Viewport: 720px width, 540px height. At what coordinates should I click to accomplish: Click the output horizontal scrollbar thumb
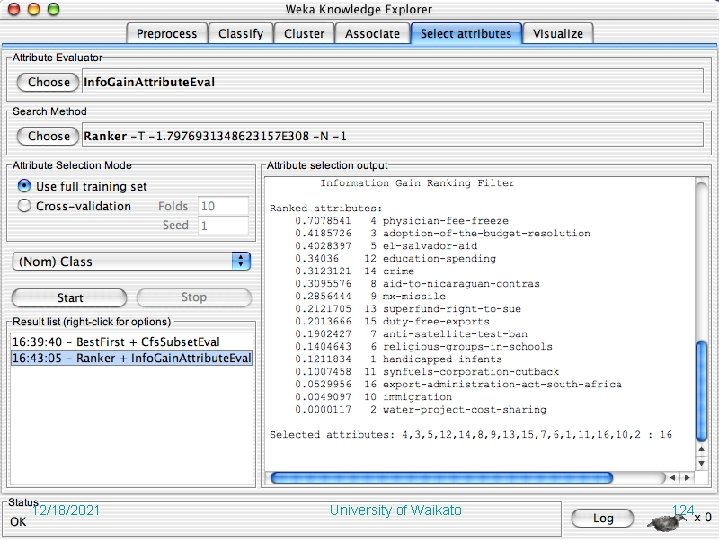tap(442, 478)
